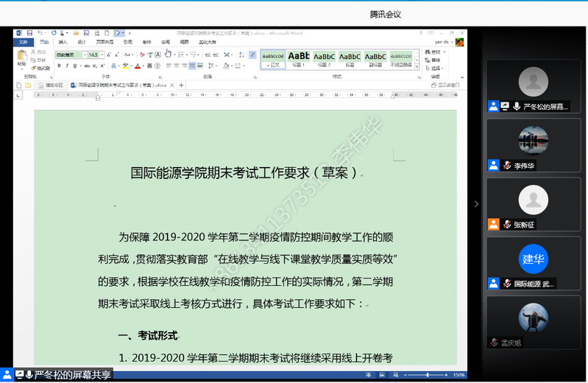Click the blue Repeat/Redo circular arrow icon
Image resolution: width=588 pixels, height=383 pixels.
click(54, 33)
